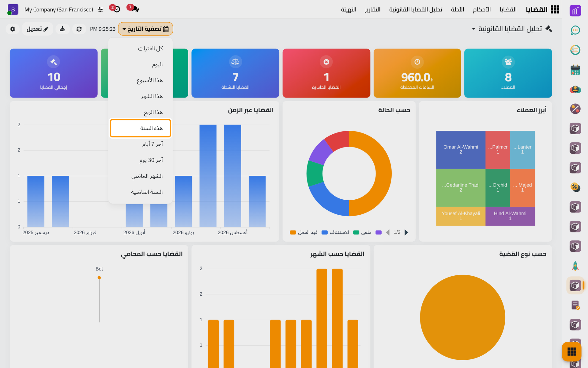Expand the تحليل القضايا القانونية title dropdown
This screenshot has height=368, width=588.
tap(473, 29)
